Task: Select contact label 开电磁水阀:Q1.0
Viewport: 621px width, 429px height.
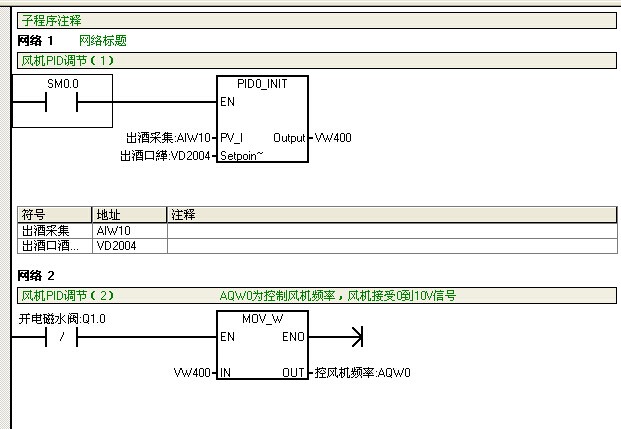Action: (x=62, y=319)
